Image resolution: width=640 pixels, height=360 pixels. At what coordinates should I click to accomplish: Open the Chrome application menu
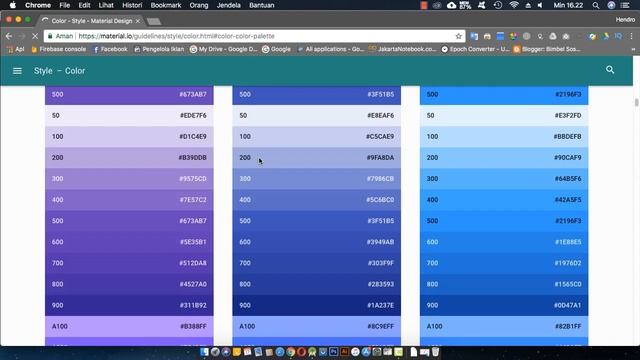click(38, 5)
